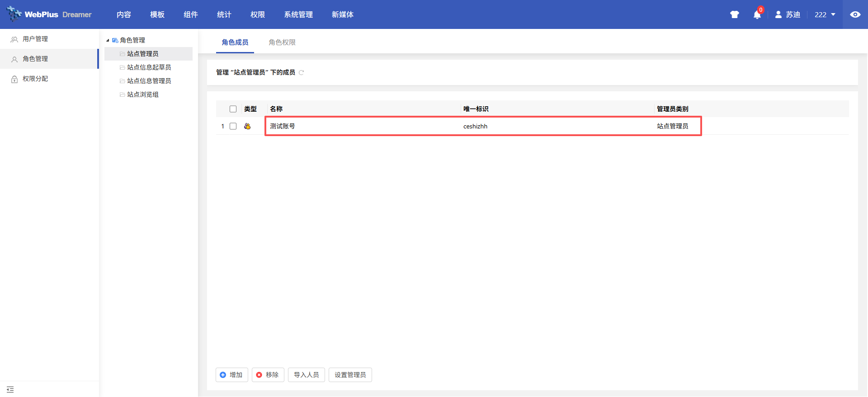Click the theme shirt icon in header
The width and height of the screenshot is (868, 397).
coord(734,14)
